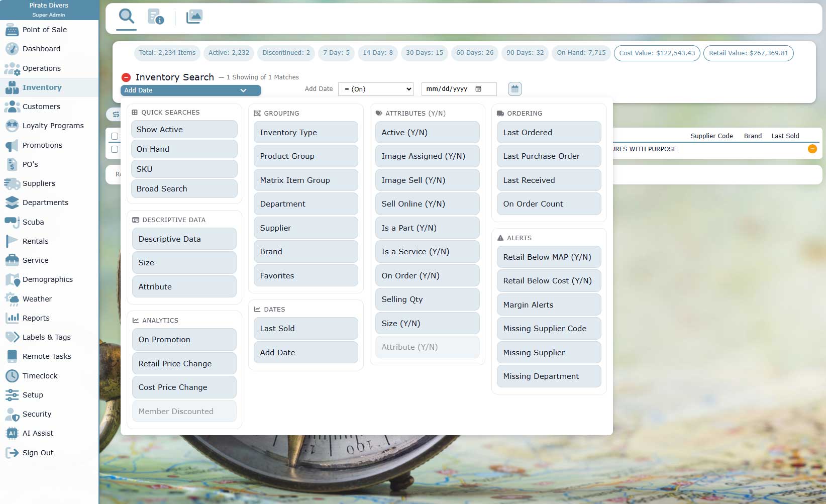Open Inventory in the sidebar
Image resolution: width=826 pixels, height=504 pixels.
pos(49,87)
